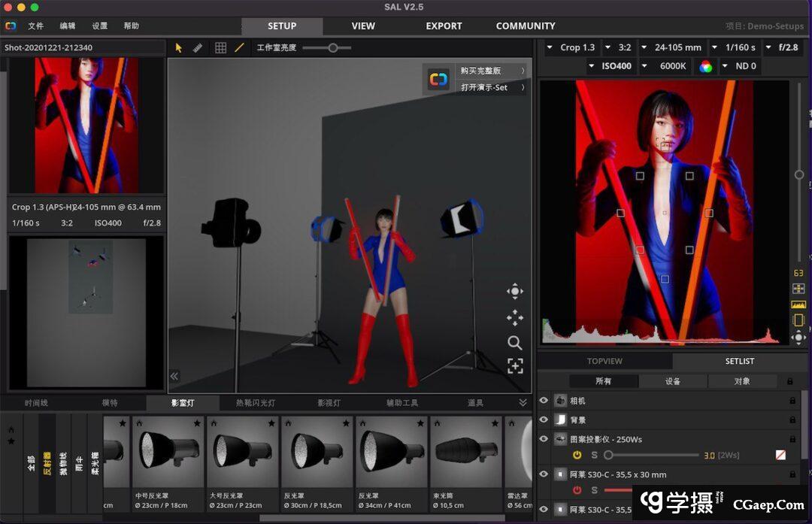The width and height of the screenshot is (812, 524).
Task: Hide the 相机 camera item
Action: click(544, 401)
